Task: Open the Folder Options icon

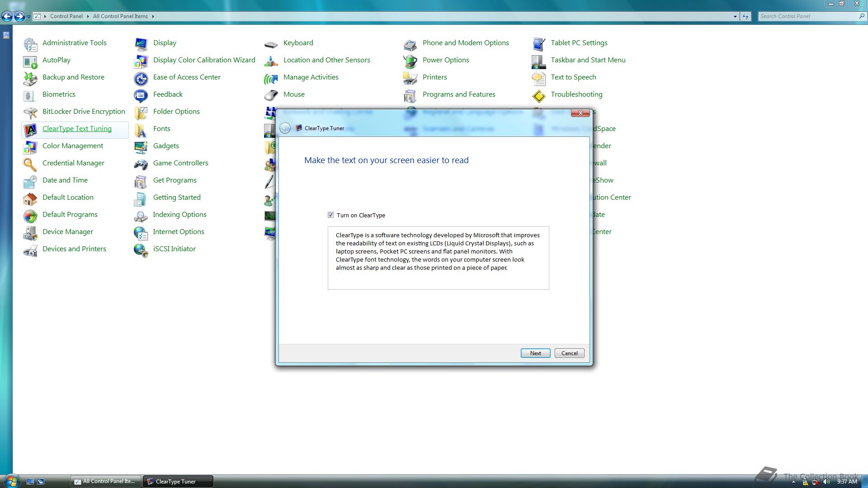Action: 141,113
